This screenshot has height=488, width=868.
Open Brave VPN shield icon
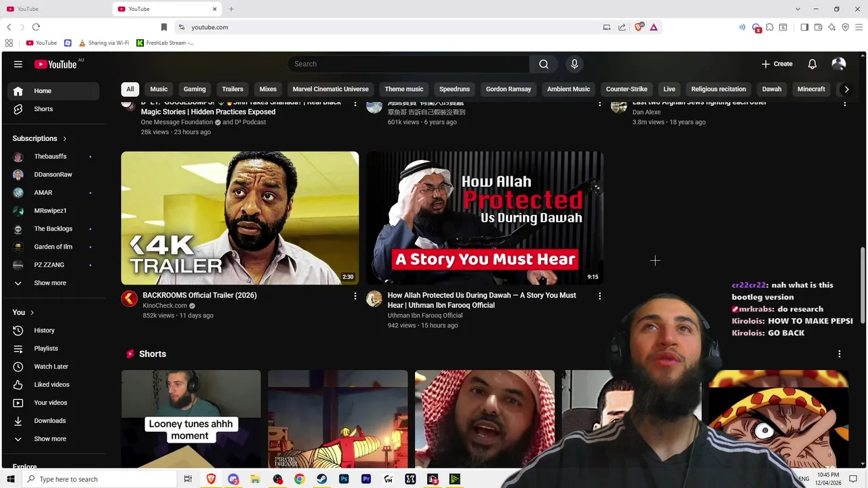(x=846, y=27)
